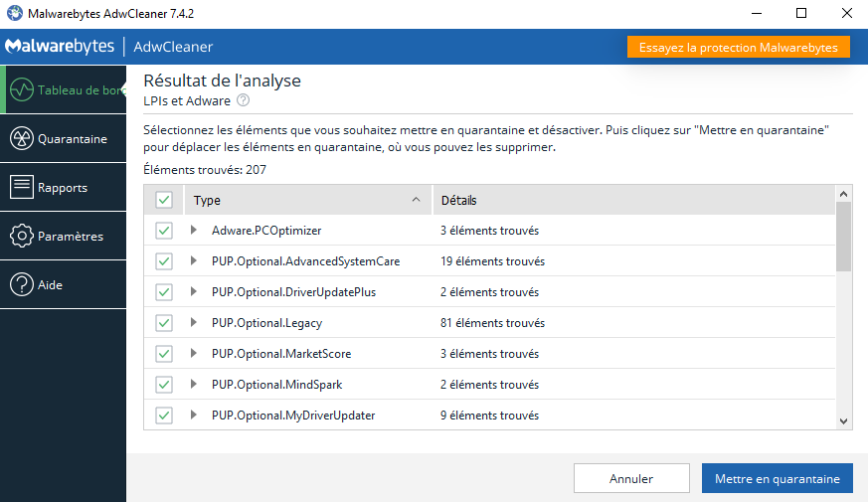Image resolution: width=868 pixels, height=502 pixels.
Task: Close the AdwCleaner window
Action: click(x=846, y=13)
